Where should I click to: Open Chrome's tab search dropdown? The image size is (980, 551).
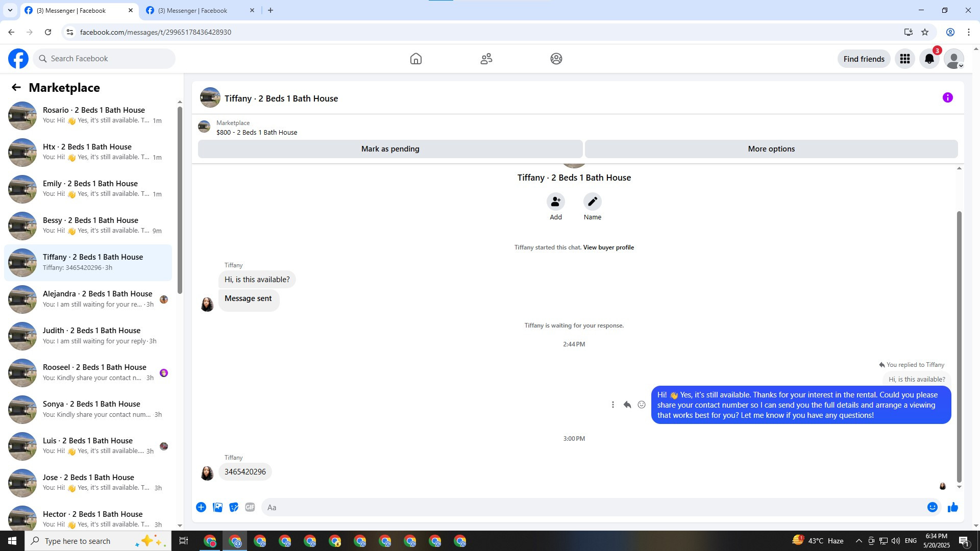[x=10, y=10]
